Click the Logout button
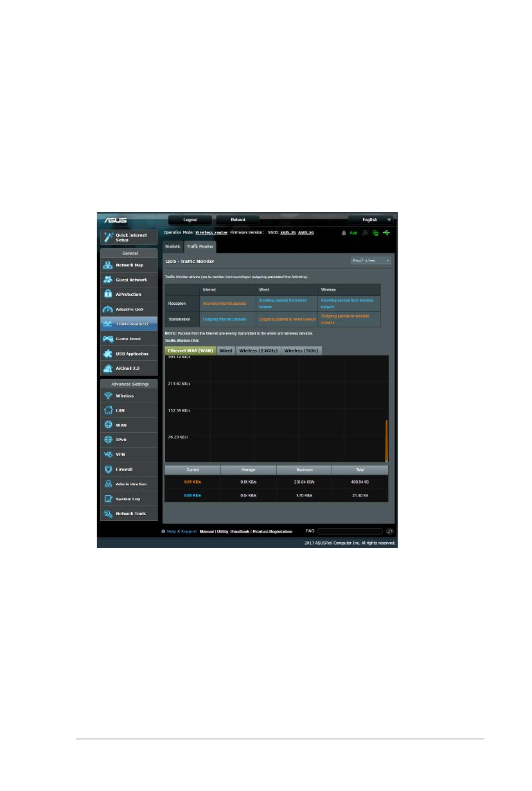This screenshot has width=532, height=791. tap(190, 219)
